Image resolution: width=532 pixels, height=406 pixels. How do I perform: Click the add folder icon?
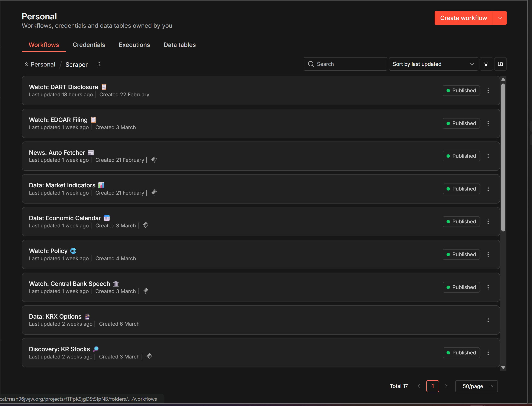coord(500,64)
